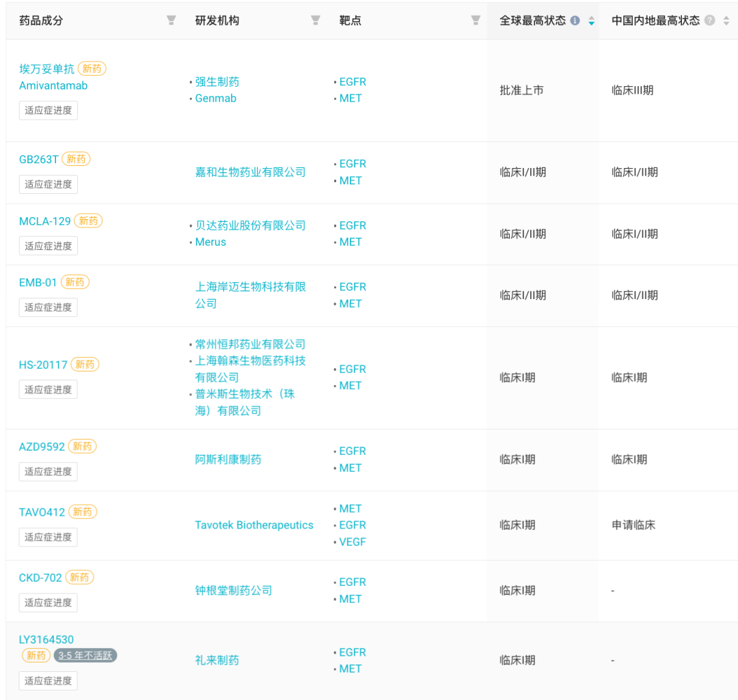Click the 3-5 年不活跃 tag
Image resolution: width=738 pixels, height=700 pixels.
pyautogui.click(x=85, y=656)
